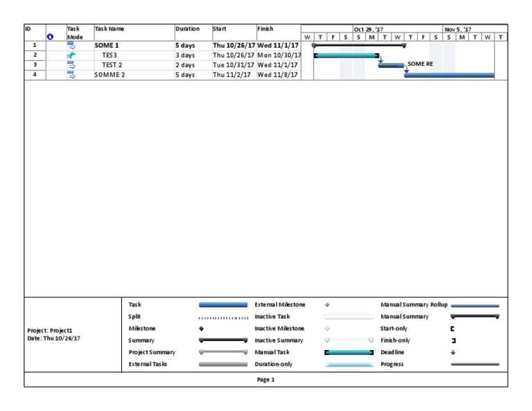
Task: Click the manual pin icon for TES3
Action: (71, 55)
